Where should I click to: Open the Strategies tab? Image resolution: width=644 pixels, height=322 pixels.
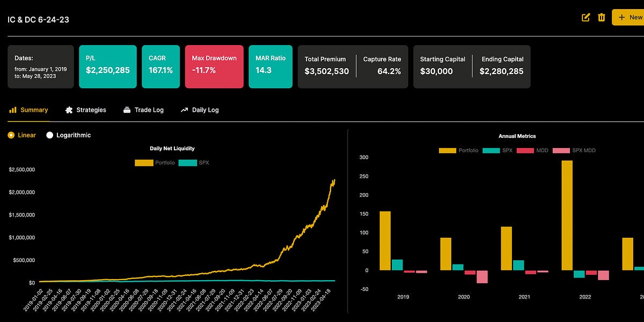[x=85, y=110]
